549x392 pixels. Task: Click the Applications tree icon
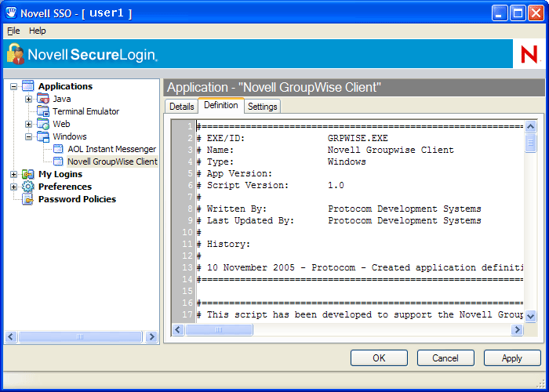pos(27,86)
